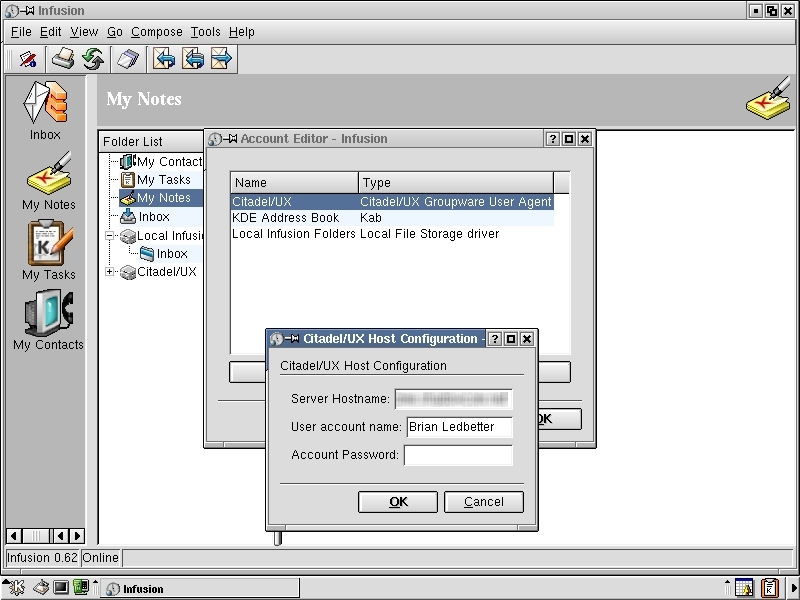Open the Edit menu
Viewport: 800px width, 600px height.
click(51, 32)
